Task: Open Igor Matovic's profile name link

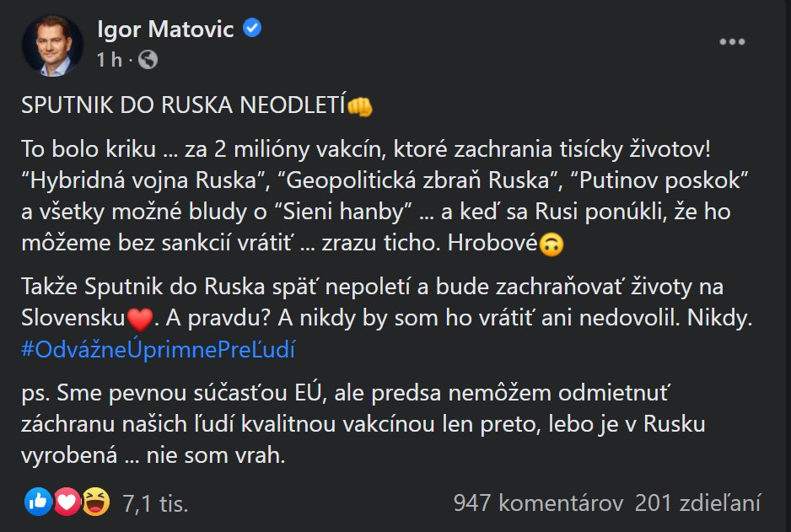Action: pyautogui.click(x=167, y=30)
